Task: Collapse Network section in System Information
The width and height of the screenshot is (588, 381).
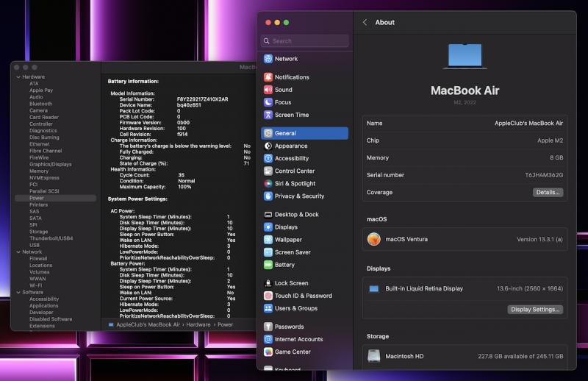Action: click(x=18, y=252)
